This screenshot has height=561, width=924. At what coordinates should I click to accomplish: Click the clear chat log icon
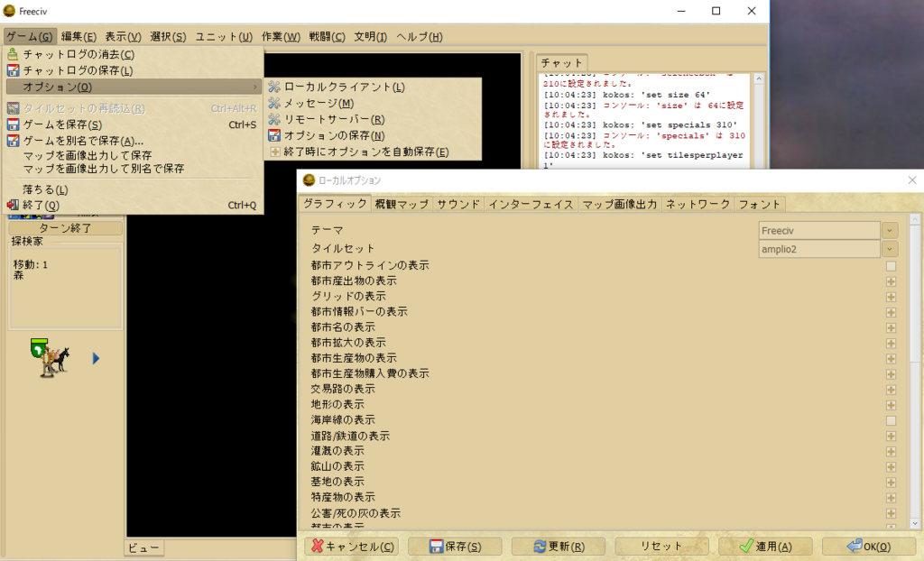point(13,54)
